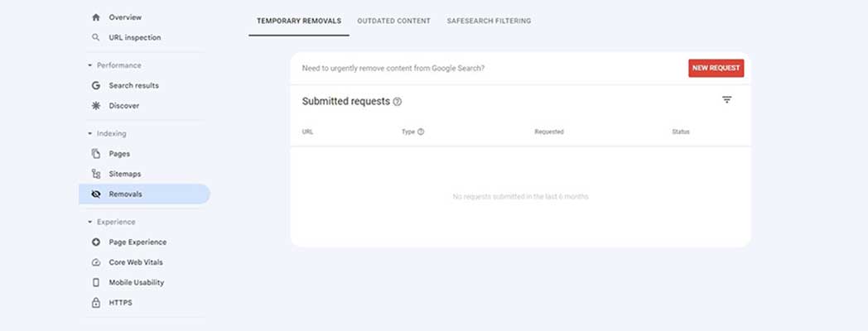The height and width of the screenshot is (331, 868).
Task: Click the Pages document icon
Action: click(x=96, y=154)
